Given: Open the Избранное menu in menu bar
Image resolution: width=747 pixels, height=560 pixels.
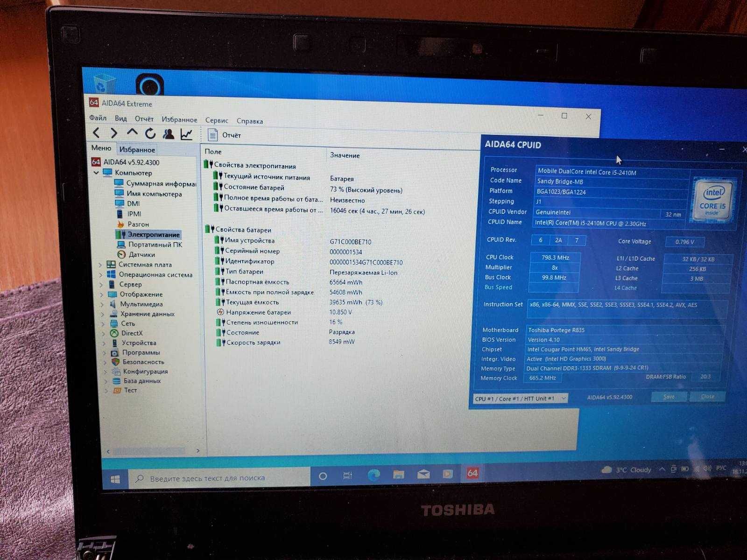Looking at the screenshot, I should click(179, 119).
